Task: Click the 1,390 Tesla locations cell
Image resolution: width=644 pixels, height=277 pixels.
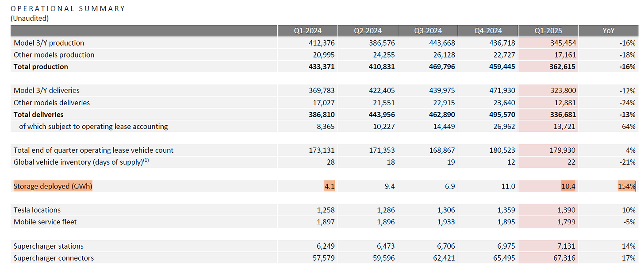Action: click(x=567, y=210)
